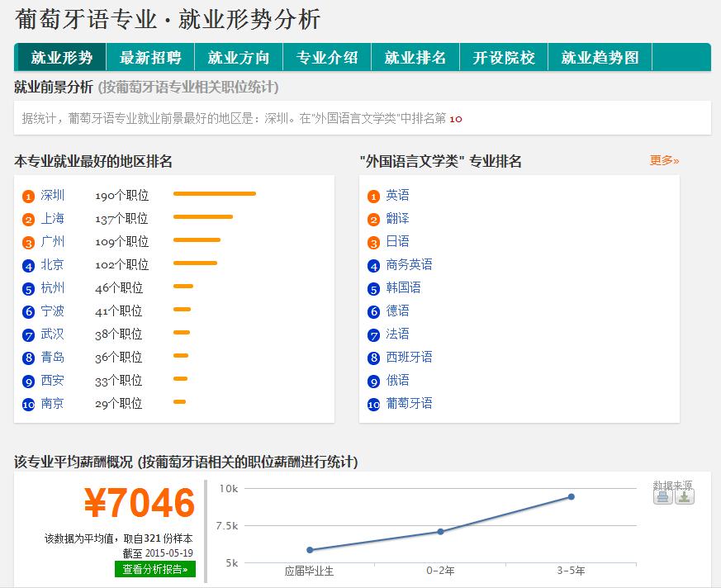Go to the 开设院校 tab
721x588 pixels.
tap(504, 58)
